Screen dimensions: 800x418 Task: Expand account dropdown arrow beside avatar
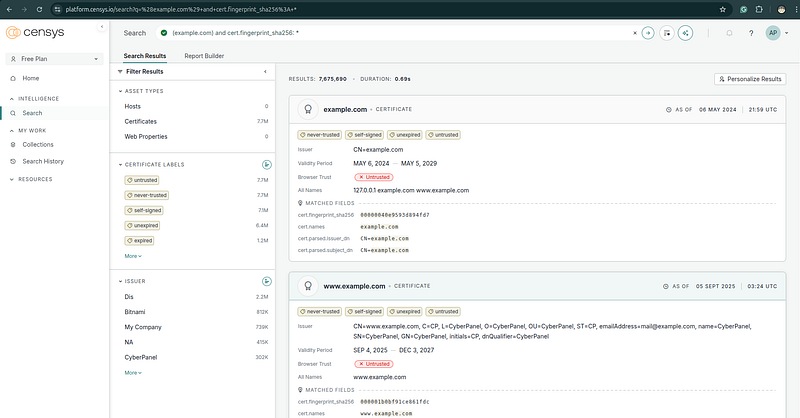pyautogui.click(x=786, y=33)
